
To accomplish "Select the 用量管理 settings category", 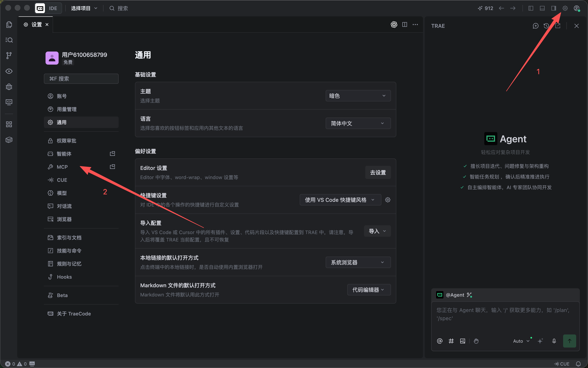I will pos(81,109).
